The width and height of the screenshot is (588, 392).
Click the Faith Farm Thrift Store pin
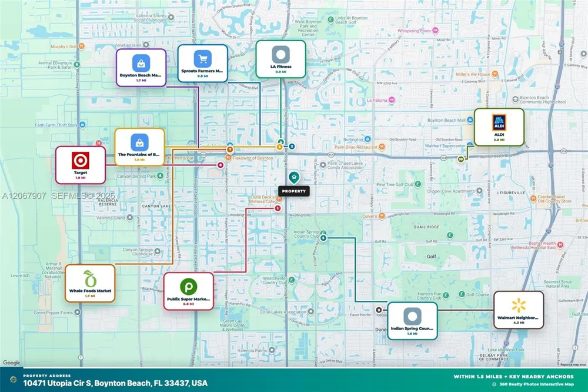click(82, 124)
